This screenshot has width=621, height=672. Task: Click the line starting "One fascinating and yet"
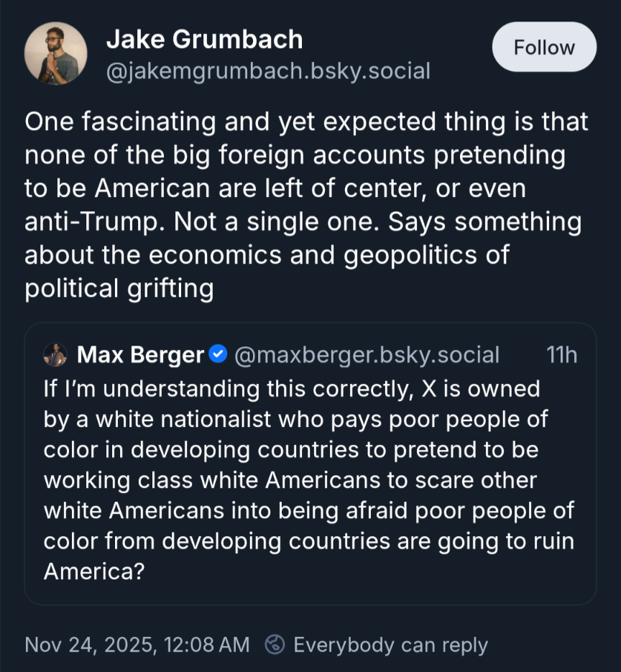[306, 121]
